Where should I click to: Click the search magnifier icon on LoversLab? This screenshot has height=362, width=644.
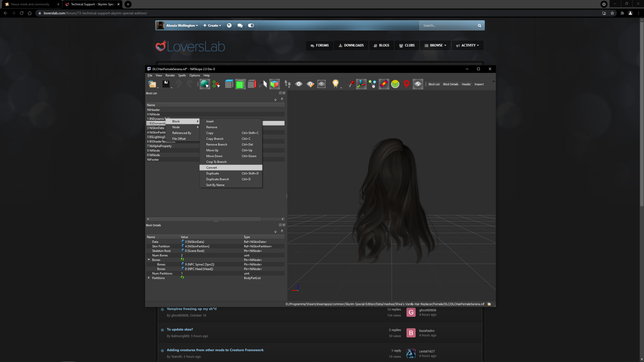pos(479,25)
